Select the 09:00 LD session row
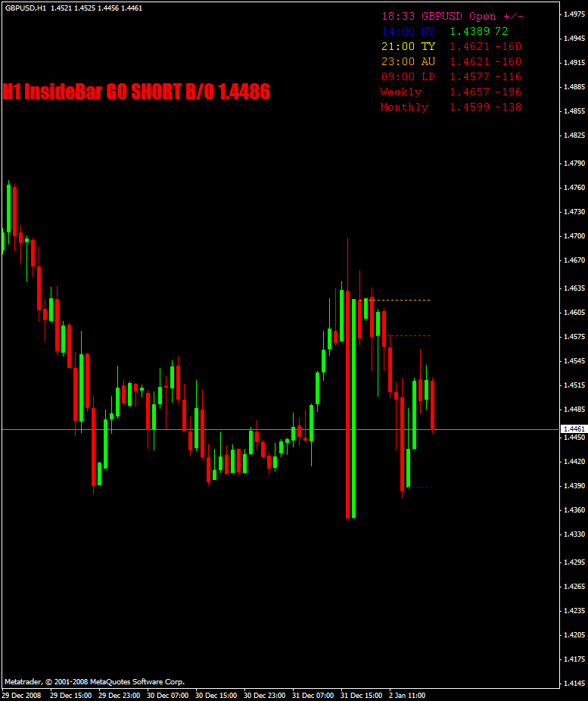 (x=451, y=77)
